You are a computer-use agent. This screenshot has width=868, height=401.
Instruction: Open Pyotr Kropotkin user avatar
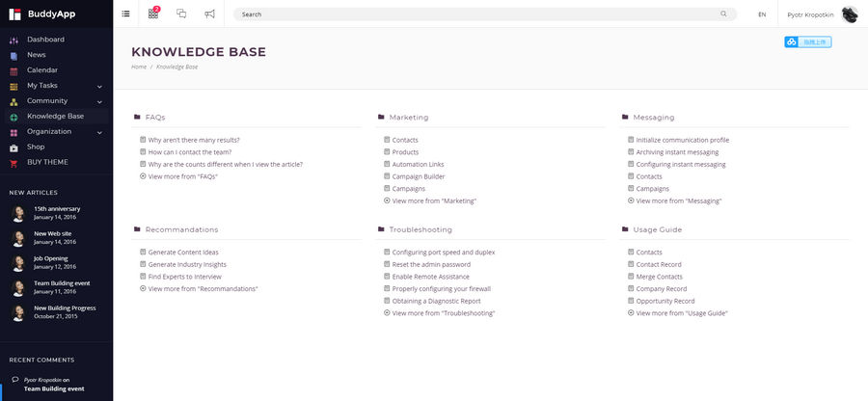click(850, 14)
